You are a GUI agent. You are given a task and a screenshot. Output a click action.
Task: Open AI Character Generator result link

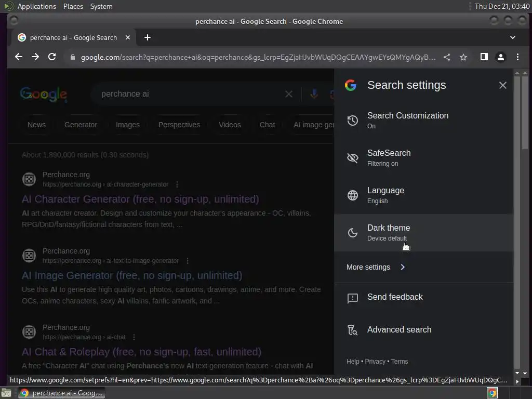[140, 199]
